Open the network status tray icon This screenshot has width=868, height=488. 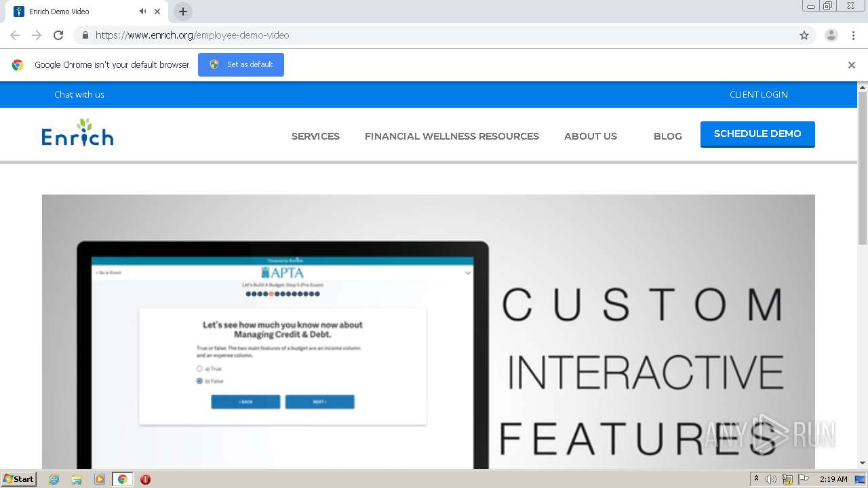[x=787, y=479]
